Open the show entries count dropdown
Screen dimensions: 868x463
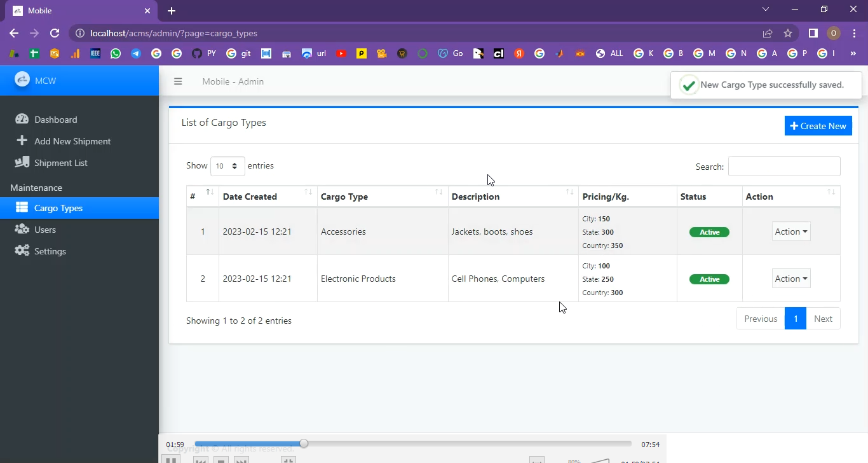coord(227,166)
